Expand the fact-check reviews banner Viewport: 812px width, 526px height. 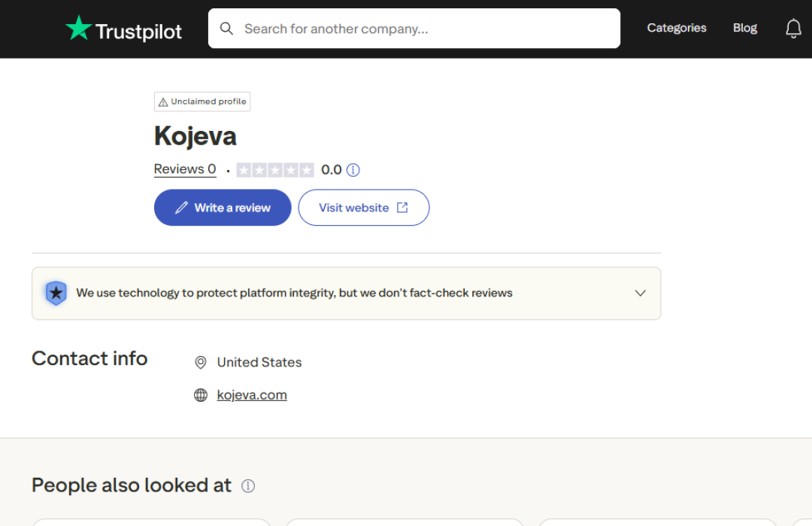(x=346, y=293)
